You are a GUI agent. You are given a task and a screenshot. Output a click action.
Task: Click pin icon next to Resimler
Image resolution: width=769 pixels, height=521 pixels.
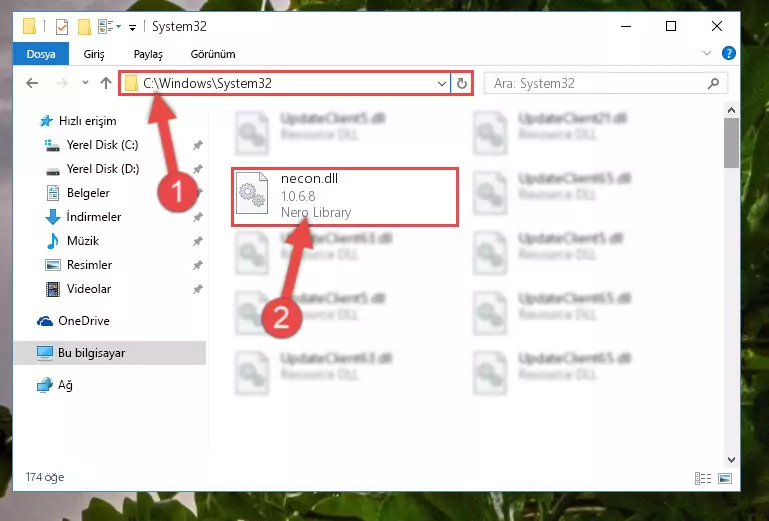coord(197,265)
